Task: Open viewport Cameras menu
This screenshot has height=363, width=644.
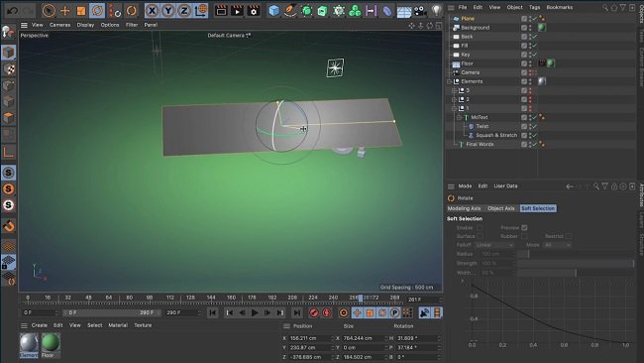Action: tap(60, 25)
